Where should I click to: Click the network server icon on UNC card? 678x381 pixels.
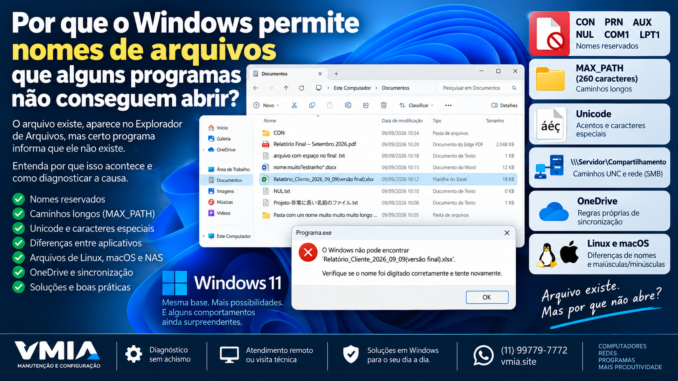coord(549,167)
